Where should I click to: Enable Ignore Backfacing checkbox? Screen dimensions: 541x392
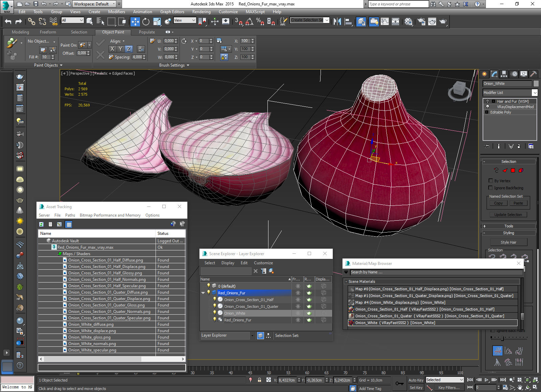[491, 188]
